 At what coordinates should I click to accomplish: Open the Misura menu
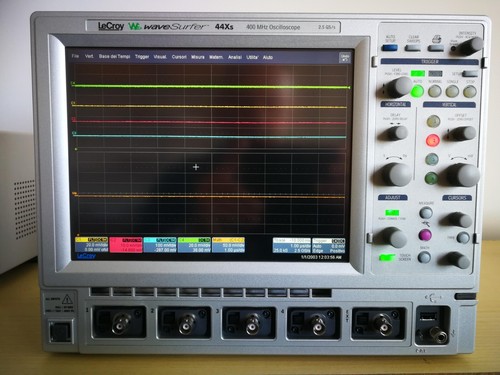pos(198,57)
